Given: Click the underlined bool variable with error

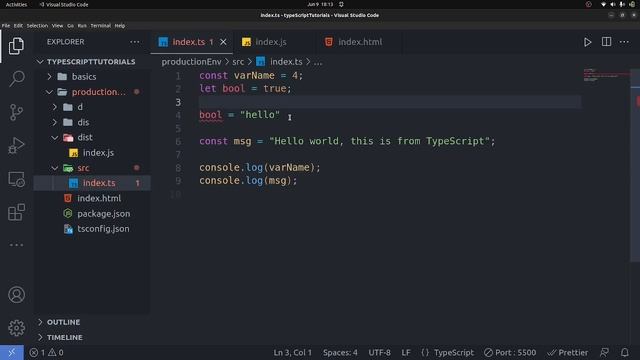Looking at the screenshot, I should (211, 115).
